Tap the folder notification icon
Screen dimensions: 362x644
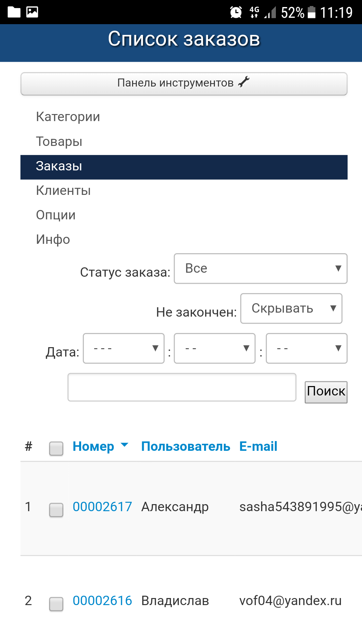(14, 12)
